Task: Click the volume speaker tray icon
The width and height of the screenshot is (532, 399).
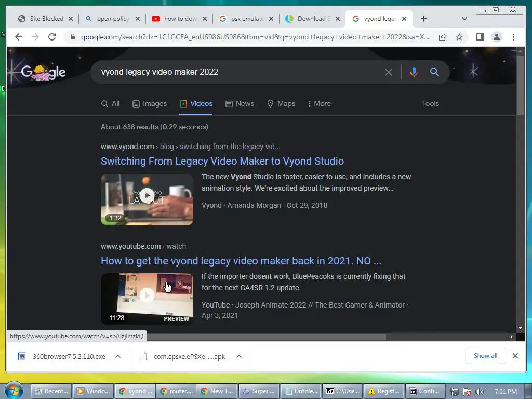Action: tap(480, 392)
